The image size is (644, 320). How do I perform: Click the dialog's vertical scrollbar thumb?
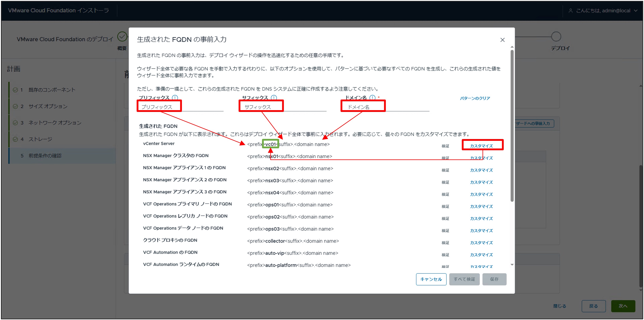(x=512, y=126)
